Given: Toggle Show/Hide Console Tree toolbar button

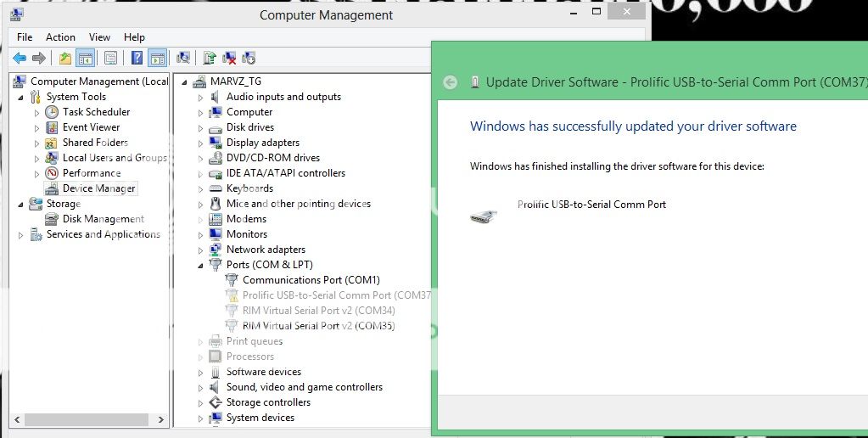Looking at the screenshot, I should (x=85, y=58).
